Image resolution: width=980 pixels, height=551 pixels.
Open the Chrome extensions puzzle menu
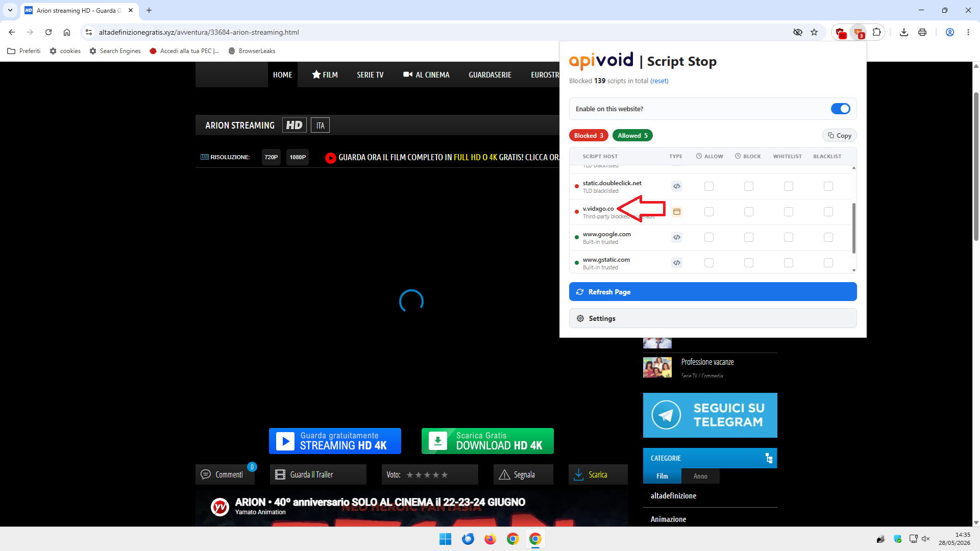pyautogui.click(x=877, y=32)
